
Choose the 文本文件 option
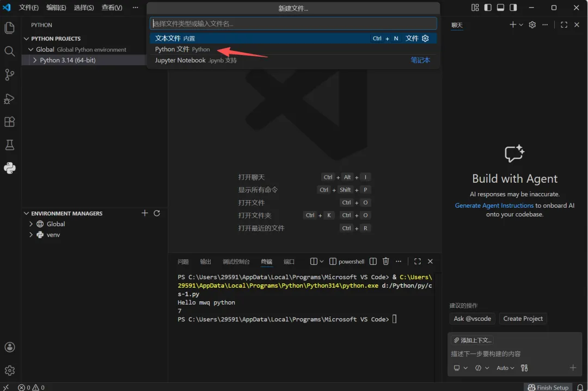(x=293, y=38)
